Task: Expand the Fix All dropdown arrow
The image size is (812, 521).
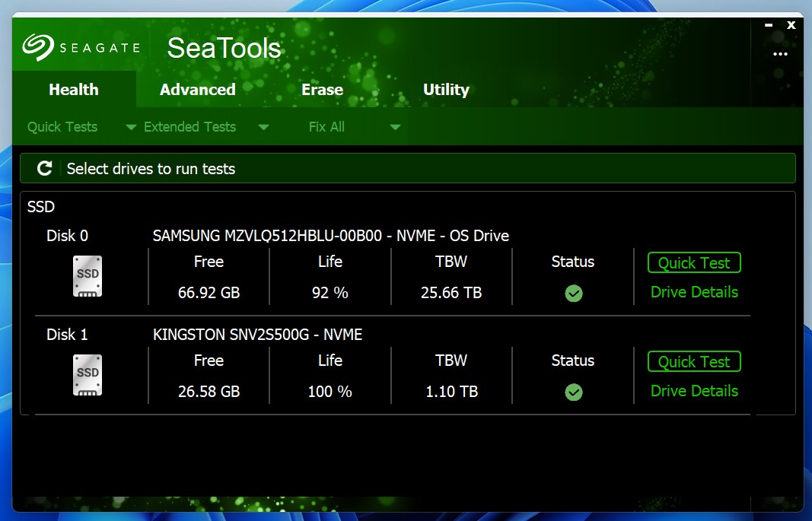Action: click(395, 127)
